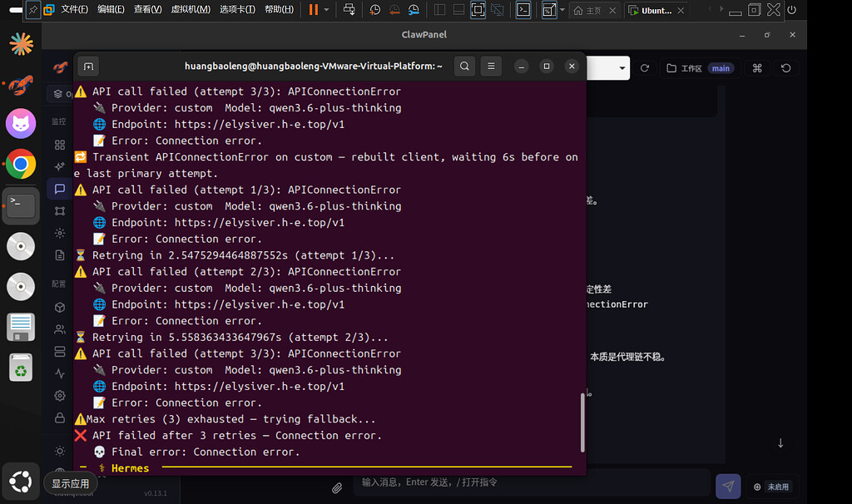
Task: Open Chrome from the Ubuntu dock
Action: [x=21, y=164]
